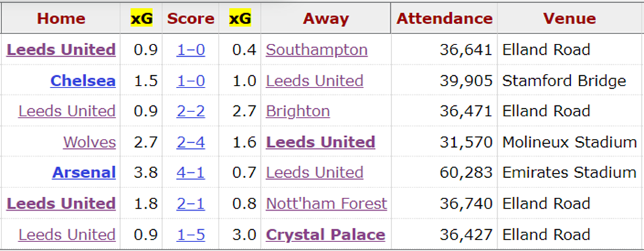Open the Chelsea home team link
This screenshot has height=251, width=644.
83,81
